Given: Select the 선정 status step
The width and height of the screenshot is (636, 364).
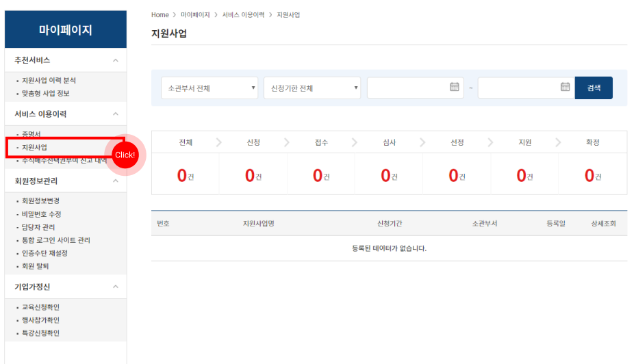Looking at the screenshot, I should pos(457,142).
